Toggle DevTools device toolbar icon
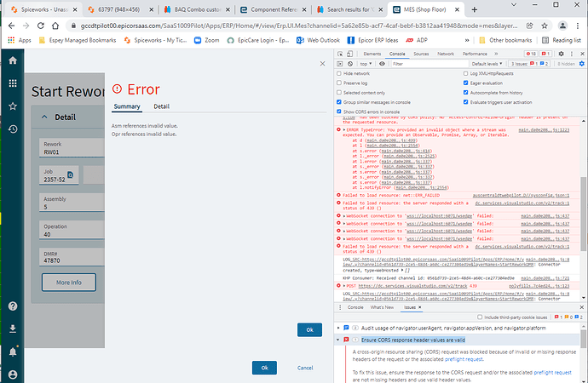 (349, 54)
